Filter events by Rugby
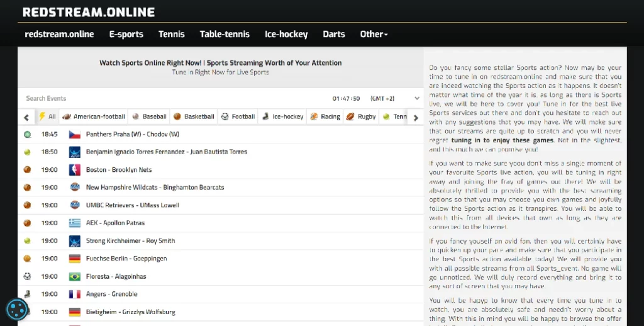Screen dimensions: 644x326 pos(361,117)
